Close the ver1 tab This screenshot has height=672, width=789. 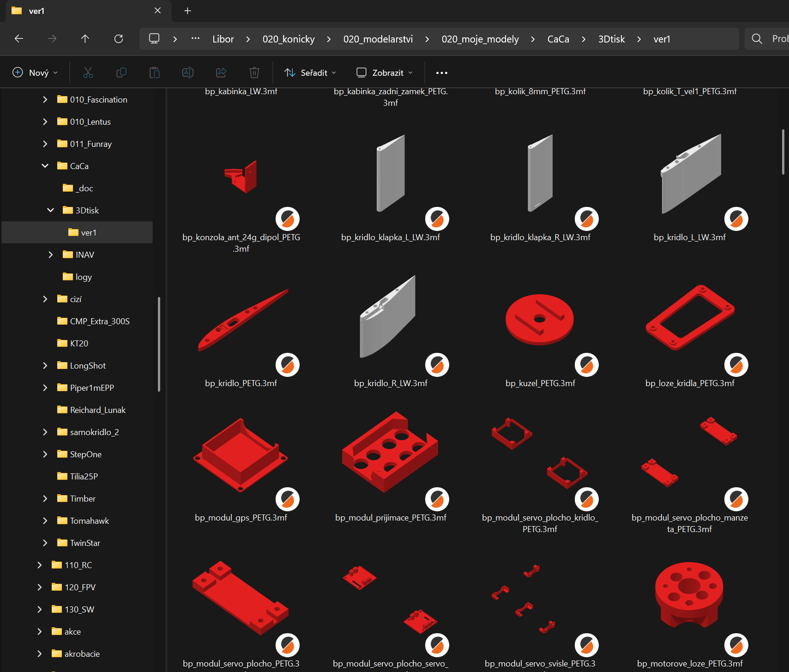point(158,11)
